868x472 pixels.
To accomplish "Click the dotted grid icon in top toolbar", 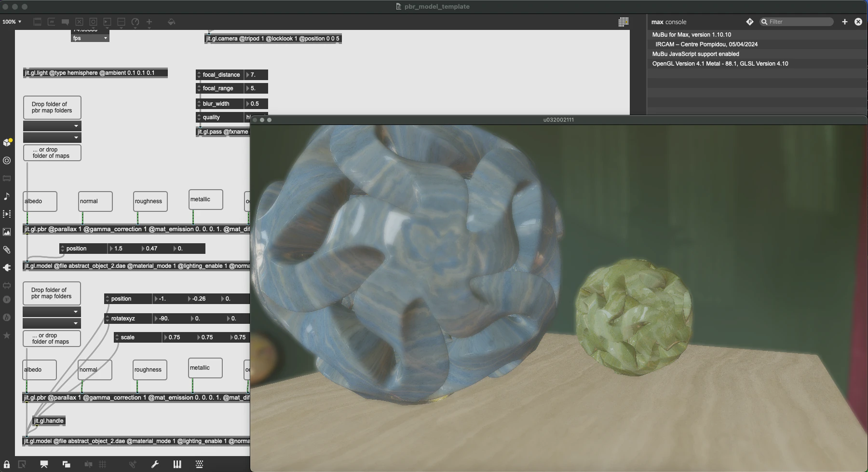I will point(623,22).
